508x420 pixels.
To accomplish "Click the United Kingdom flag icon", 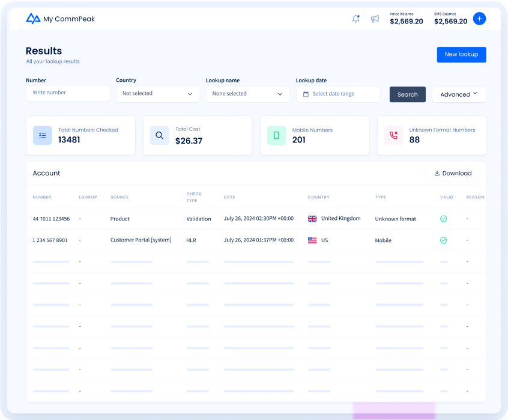I will click(312, 219).
